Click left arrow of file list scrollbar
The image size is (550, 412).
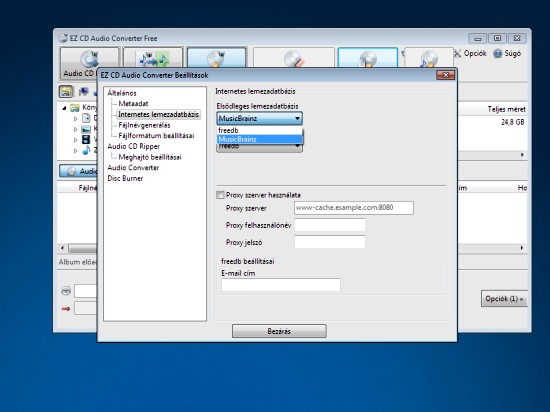pos(62,248)
